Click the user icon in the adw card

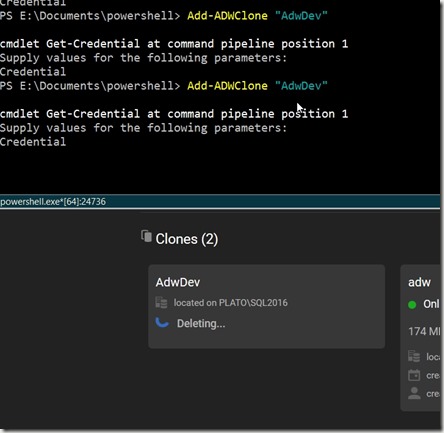click(414, 393)
